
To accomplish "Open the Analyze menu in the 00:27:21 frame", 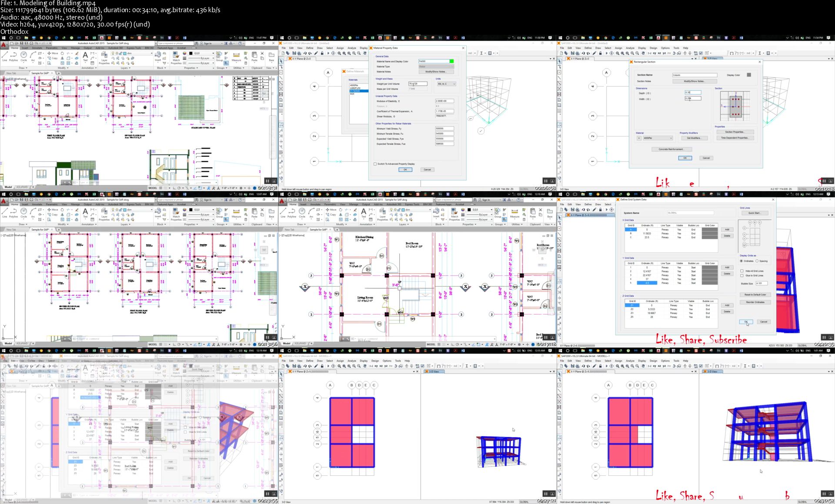I will (352, 361).
